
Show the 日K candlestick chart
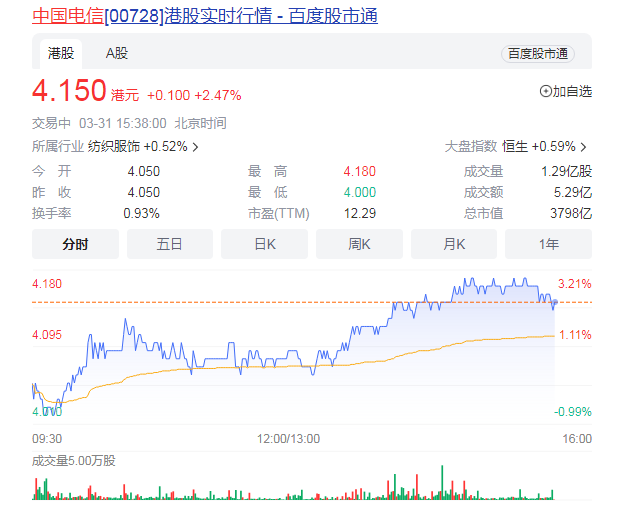point(264,244)
